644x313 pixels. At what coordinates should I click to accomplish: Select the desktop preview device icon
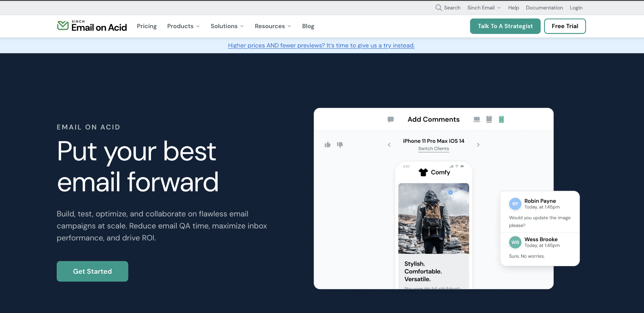coord(477,119)
